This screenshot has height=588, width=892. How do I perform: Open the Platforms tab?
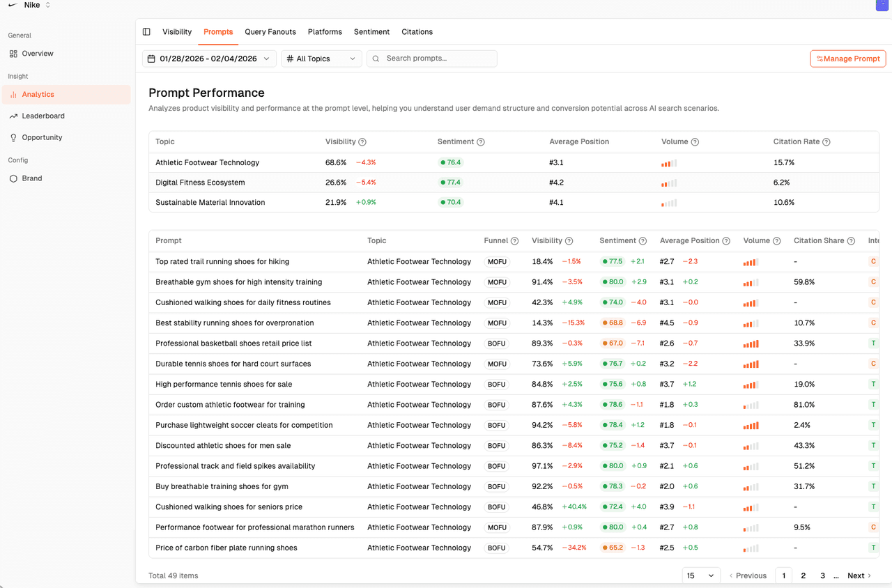click(325, 32)
